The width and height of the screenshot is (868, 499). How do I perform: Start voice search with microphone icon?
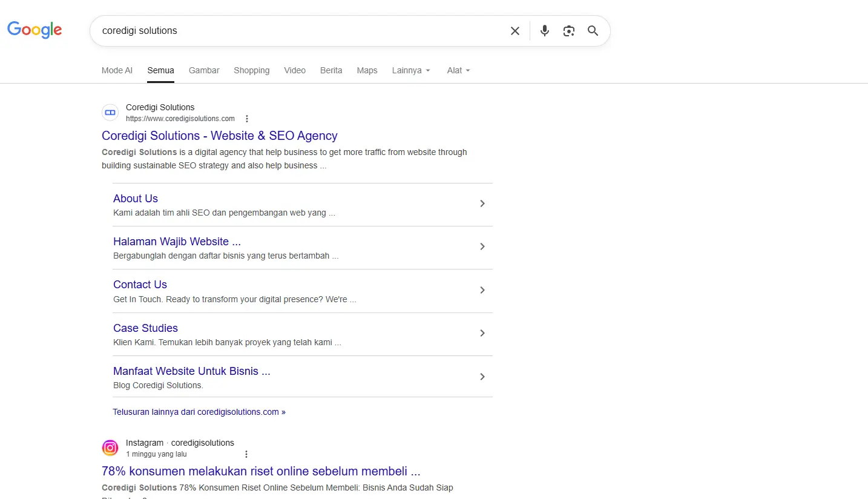(545, 31)
